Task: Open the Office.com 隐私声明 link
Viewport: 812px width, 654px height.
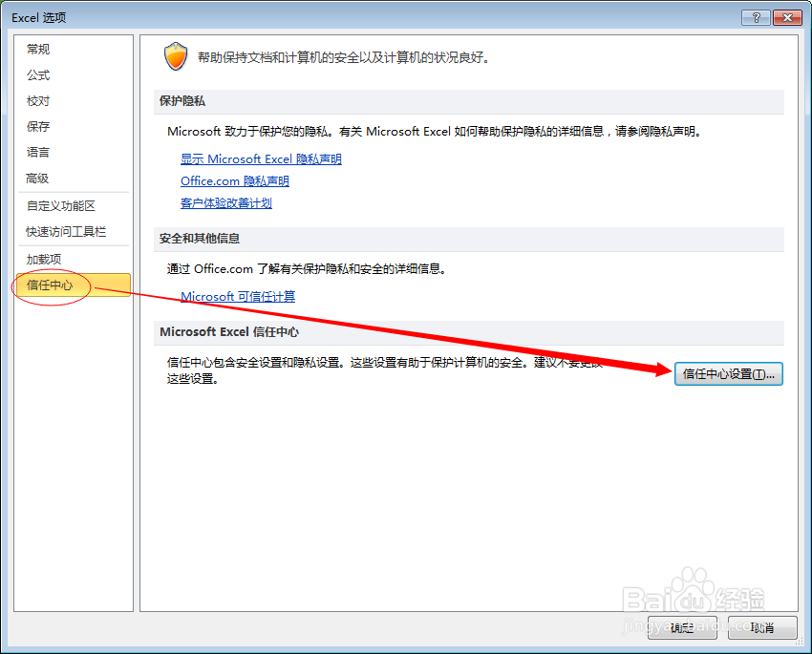Action: point(235,181)
